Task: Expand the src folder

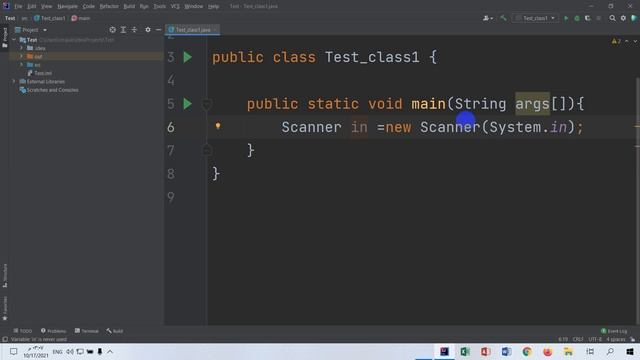Action: pos(22,65)
